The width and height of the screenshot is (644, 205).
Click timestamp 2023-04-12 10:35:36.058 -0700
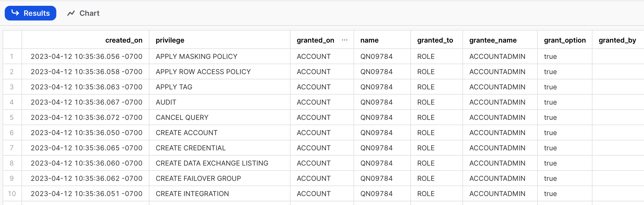pos(87,72)
